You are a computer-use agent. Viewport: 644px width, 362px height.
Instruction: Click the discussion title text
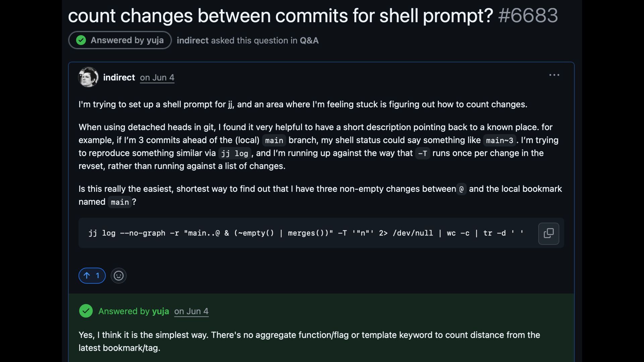(280, 15)
